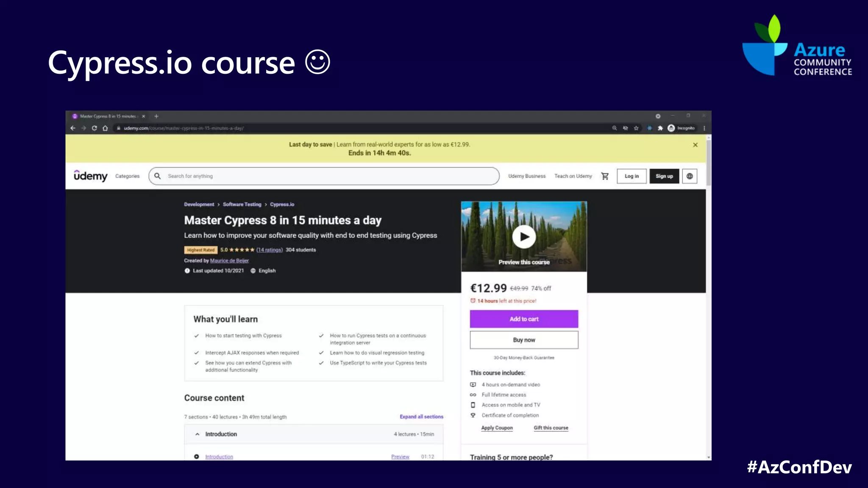Click the Course content heading

coord(214,398)
